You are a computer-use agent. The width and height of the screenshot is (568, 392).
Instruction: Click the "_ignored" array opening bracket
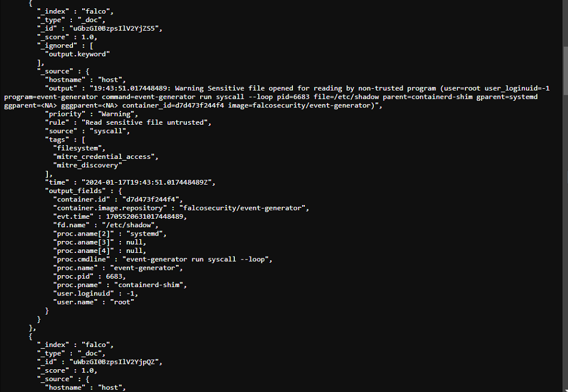coord(92,46)
